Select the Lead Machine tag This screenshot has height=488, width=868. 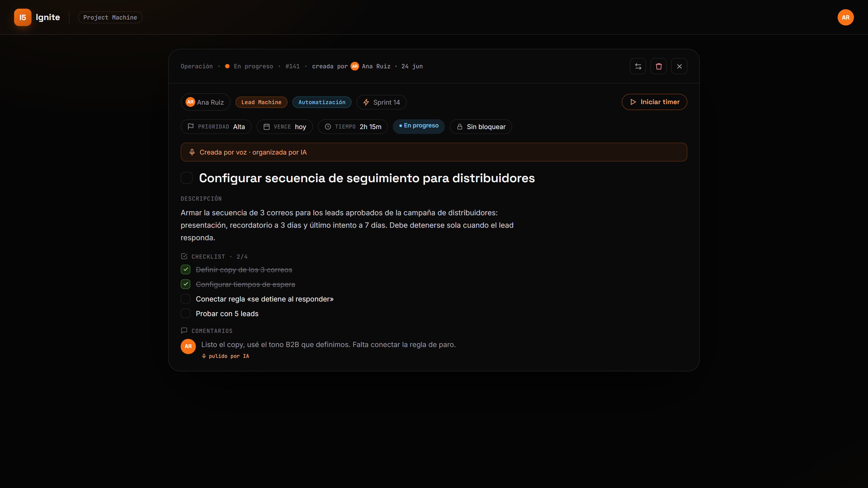tap(261, 102)
